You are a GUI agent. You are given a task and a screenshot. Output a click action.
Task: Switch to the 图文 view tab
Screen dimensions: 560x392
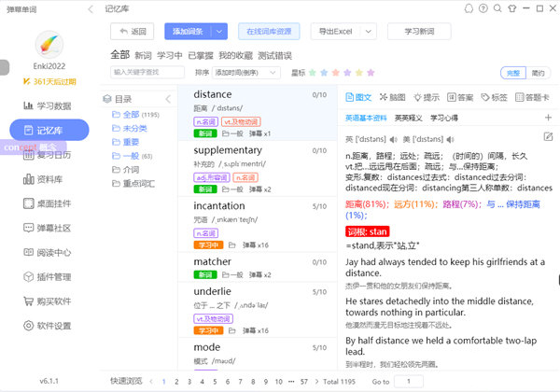[359, 97]
